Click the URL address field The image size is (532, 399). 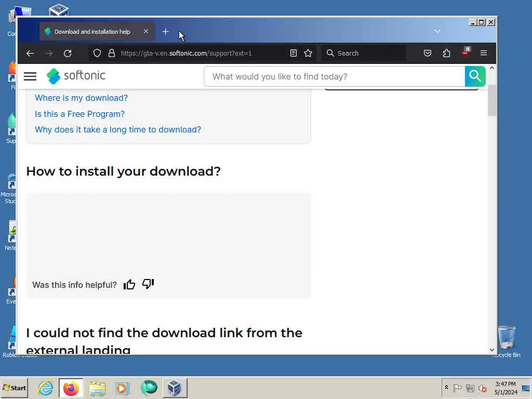coord(202,54)
